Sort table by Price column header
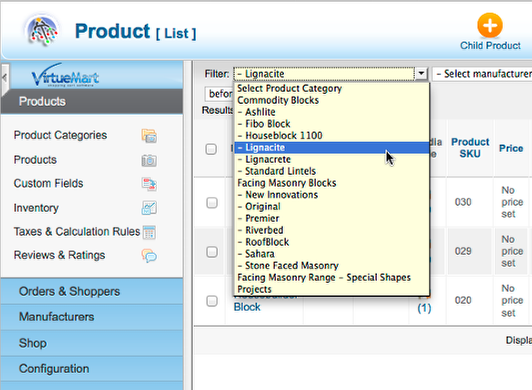This screenshot has width=532, height=390. (511, 148)
